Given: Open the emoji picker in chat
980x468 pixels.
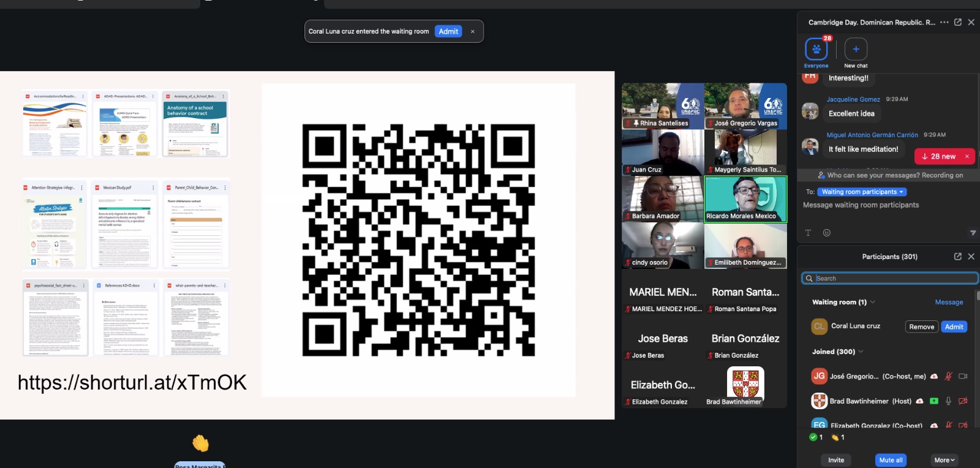Looking at the screenshot, I should click(827, 233).
